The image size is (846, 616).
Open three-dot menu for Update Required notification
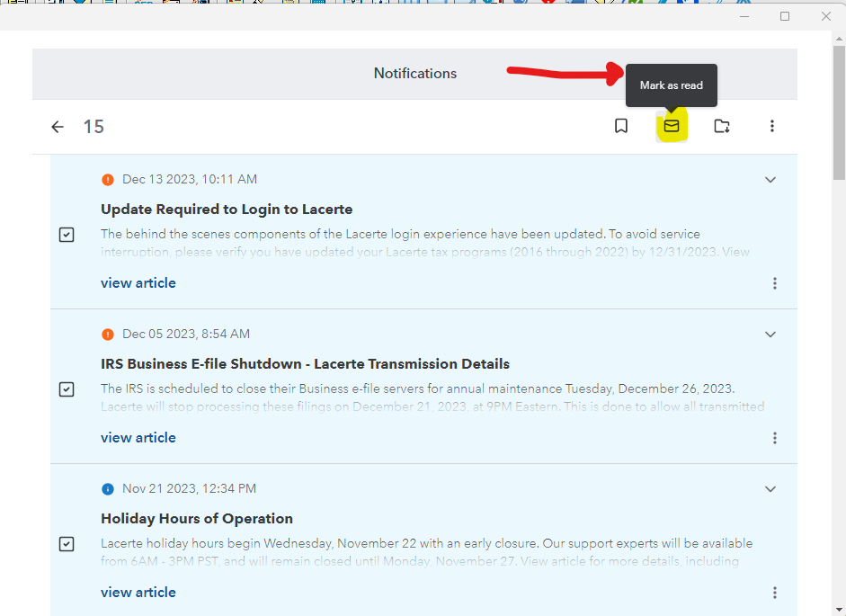[x=775, y=283]
